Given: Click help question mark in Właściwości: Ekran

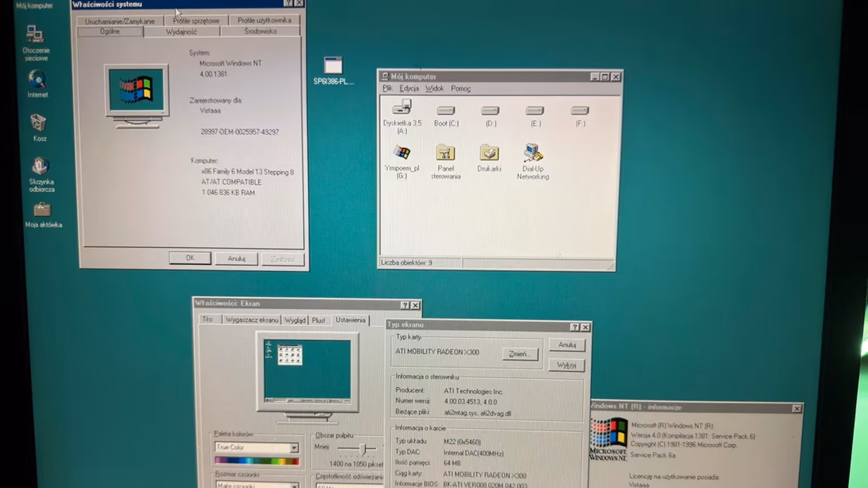Looking at the screenshot, I should (405, 305).
